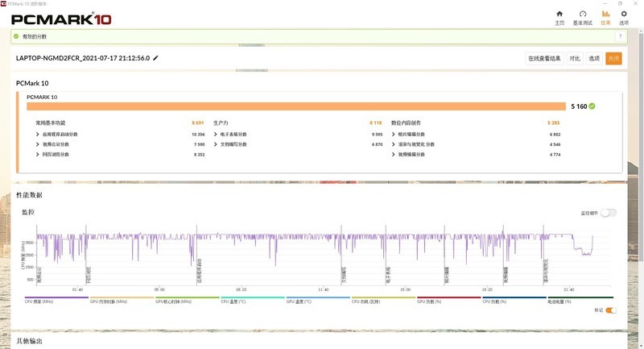Click the 在线查看结果 button

click(544, 58)
